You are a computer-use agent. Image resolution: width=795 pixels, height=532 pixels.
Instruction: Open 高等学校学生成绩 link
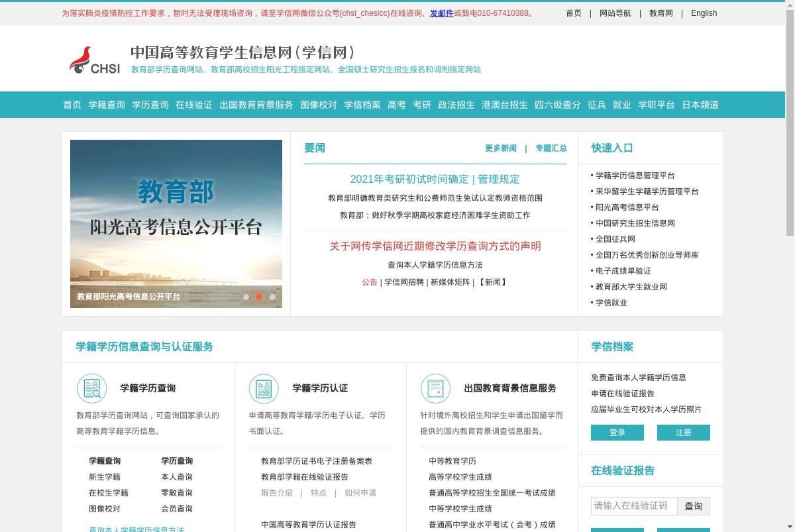460,477
